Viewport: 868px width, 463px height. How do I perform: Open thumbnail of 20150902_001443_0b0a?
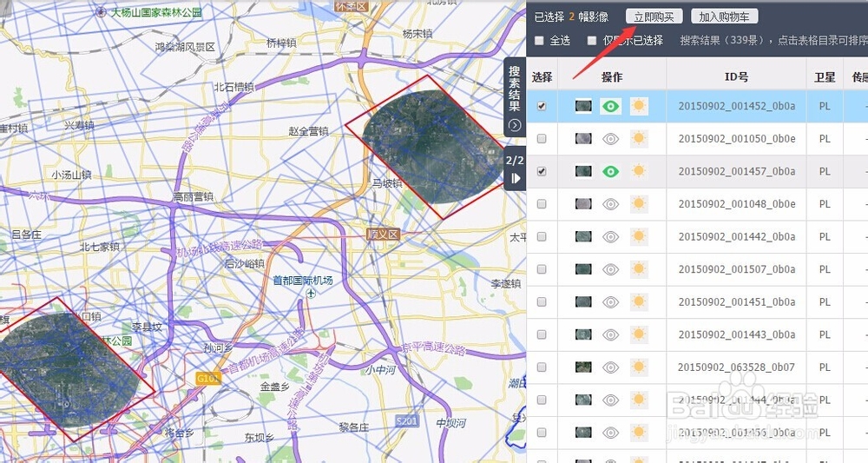(583, 334)
